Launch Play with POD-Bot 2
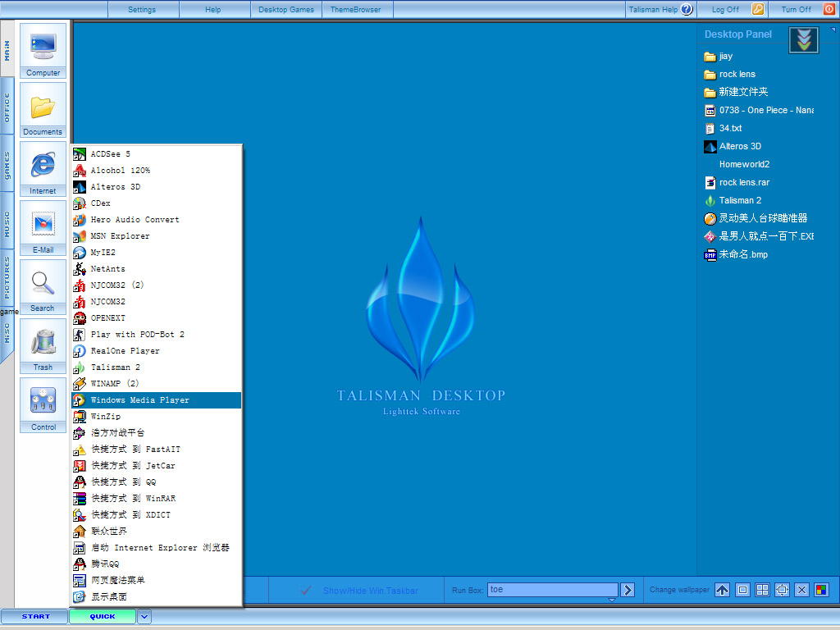Image resolution: width=840 pixels, height=630 pixels. pos(157,335)
